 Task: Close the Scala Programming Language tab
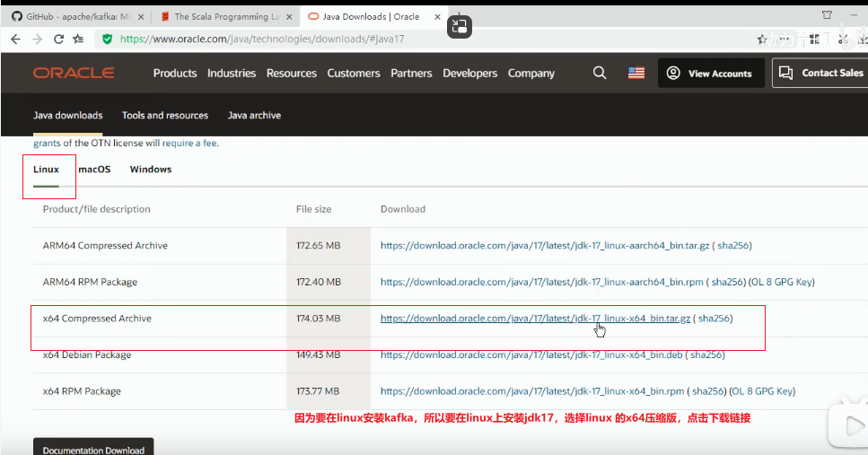(289, 17)
